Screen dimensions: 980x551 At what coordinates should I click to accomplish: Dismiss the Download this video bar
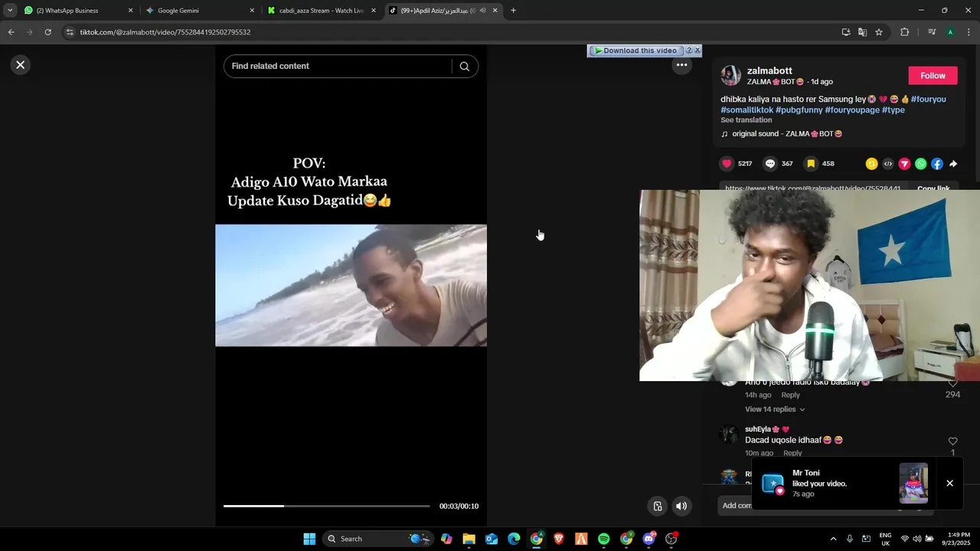pyautogui.click(x=697, y=51)
